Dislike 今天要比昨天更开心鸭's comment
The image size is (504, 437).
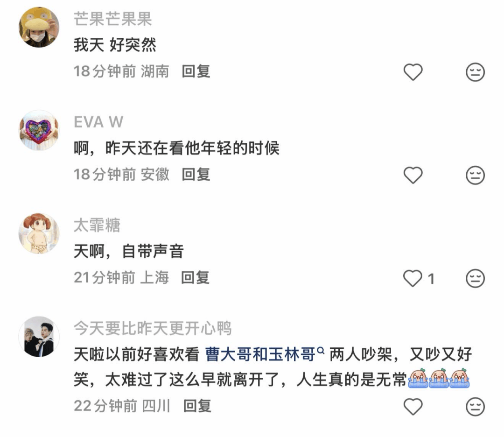(x=475, y=407)
